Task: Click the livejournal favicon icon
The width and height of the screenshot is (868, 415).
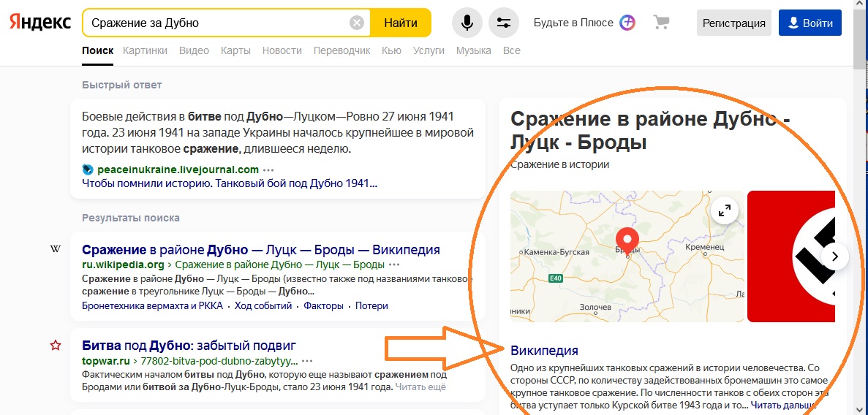Action: pyautogui.click(x=88, y=170)
